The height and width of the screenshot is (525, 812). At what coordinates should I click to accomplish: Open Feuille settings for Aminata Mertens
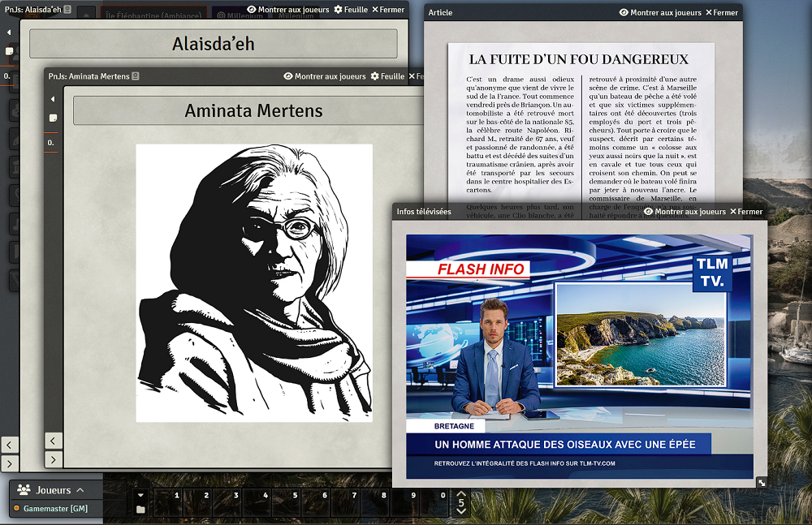pyautogui.click(x=387, y=76)
